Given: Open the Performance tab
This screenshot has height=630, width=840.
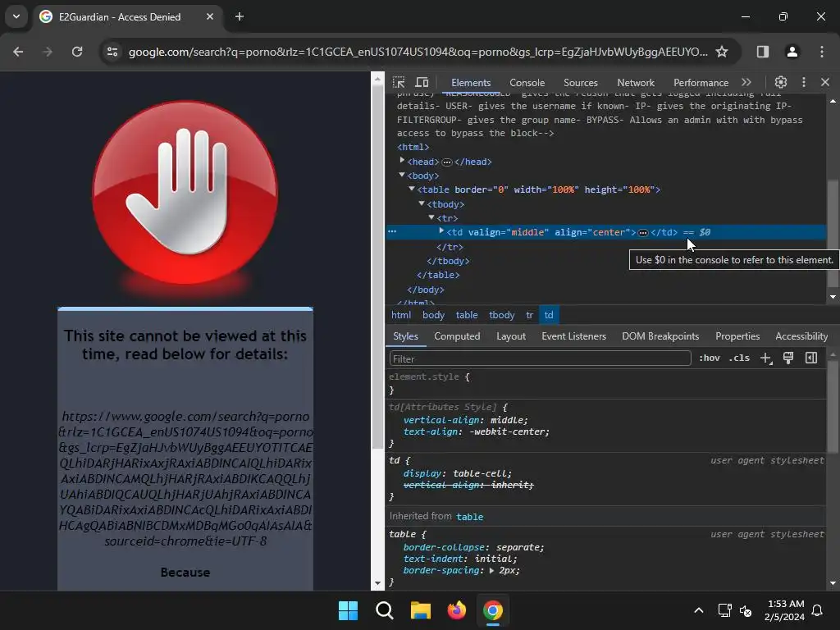Looking at the screenshot, I should pos(701,83).
